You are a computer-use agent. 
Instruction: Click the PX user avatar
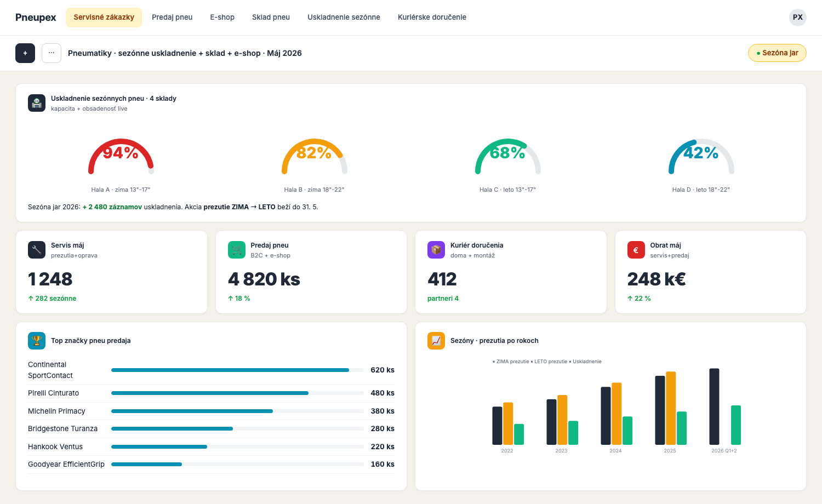[798, 18]
